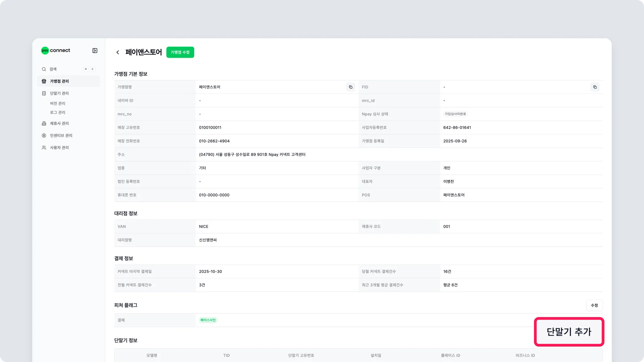Collapse the sidebar panel icon

click(95, 51)
